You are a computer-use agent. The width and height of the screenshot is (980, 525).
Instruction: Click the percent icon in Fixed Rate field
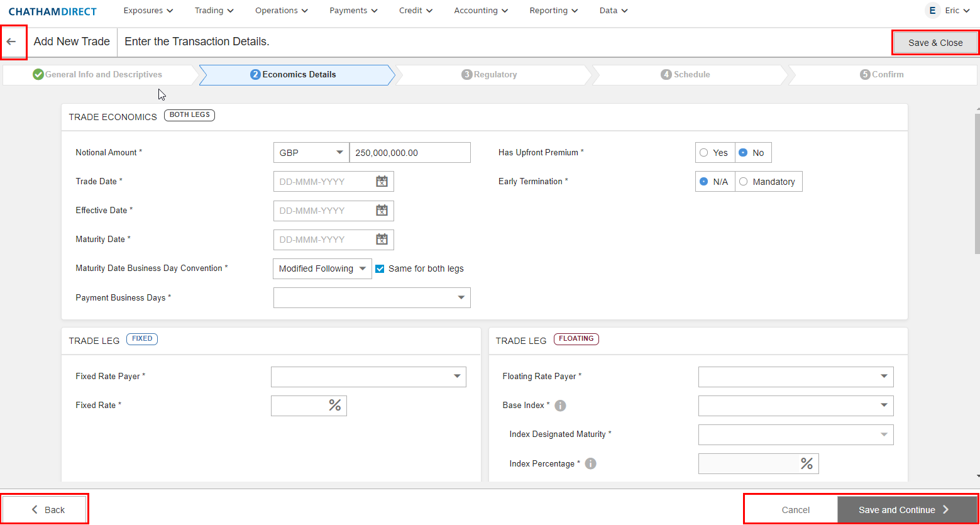tap(335, 406)
